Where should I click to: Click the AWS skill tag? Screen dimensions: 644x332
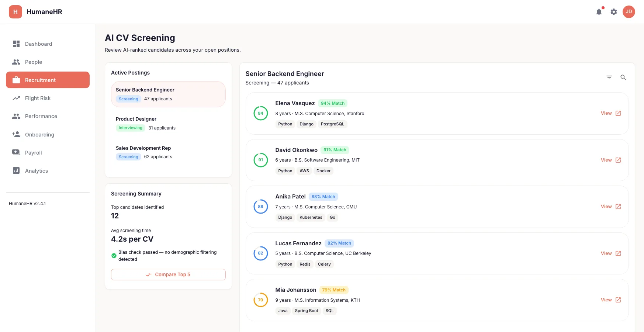click(x=304, y=171)
